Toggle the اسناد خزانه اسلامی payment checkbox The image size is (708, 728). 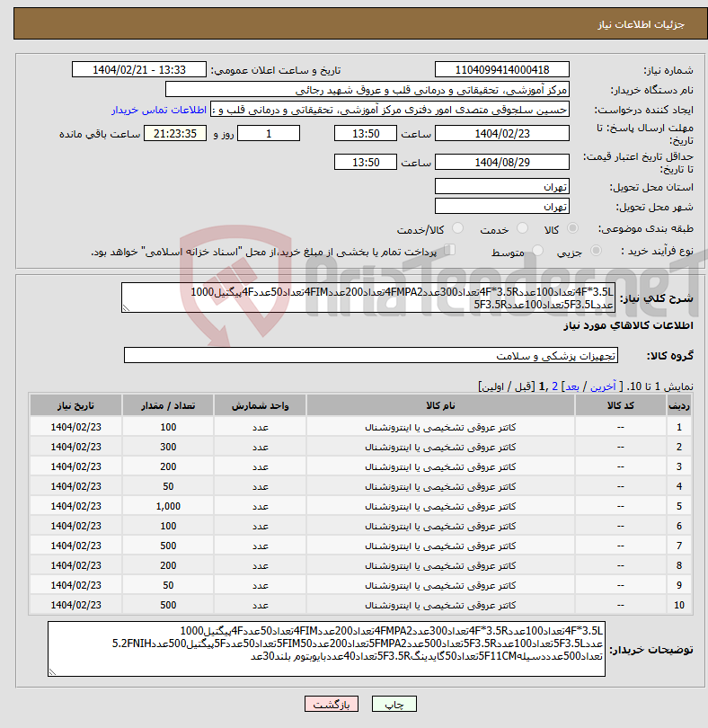tap(449, 250)
